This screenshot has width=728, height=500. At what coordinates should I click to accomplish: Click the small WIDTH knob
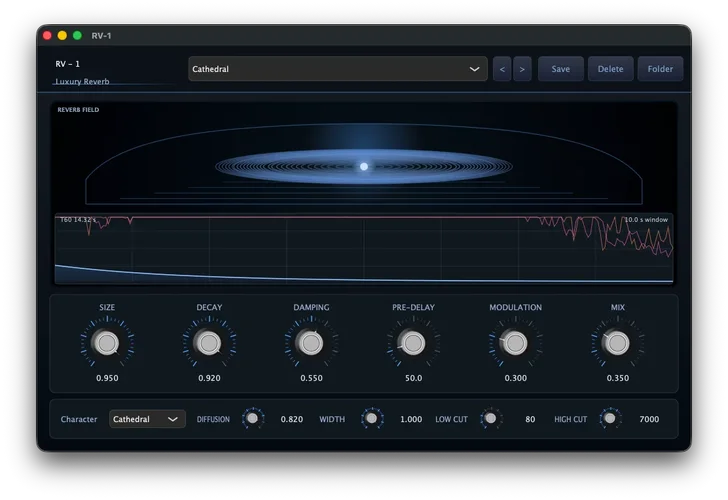pyautogui.click(x=372, y=418)
